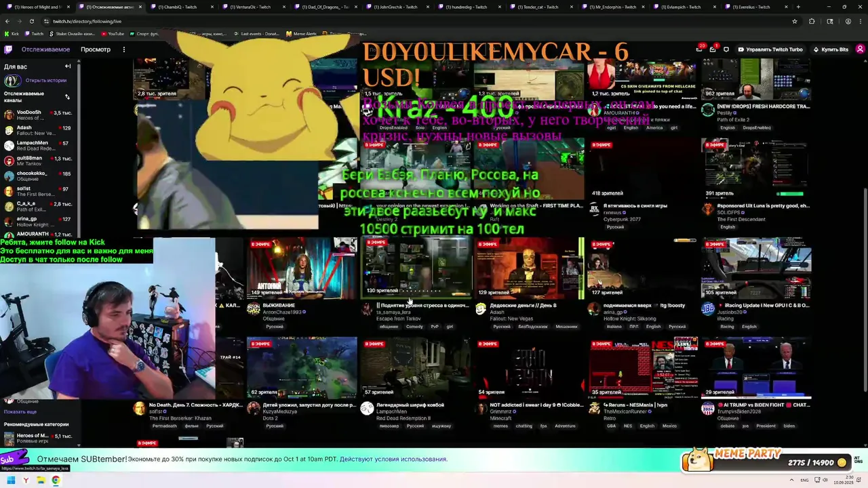The height and width of the screenshot is (488, 868).
Task: Open Yandex browser taskbar icon
Action: coord(26,481)
